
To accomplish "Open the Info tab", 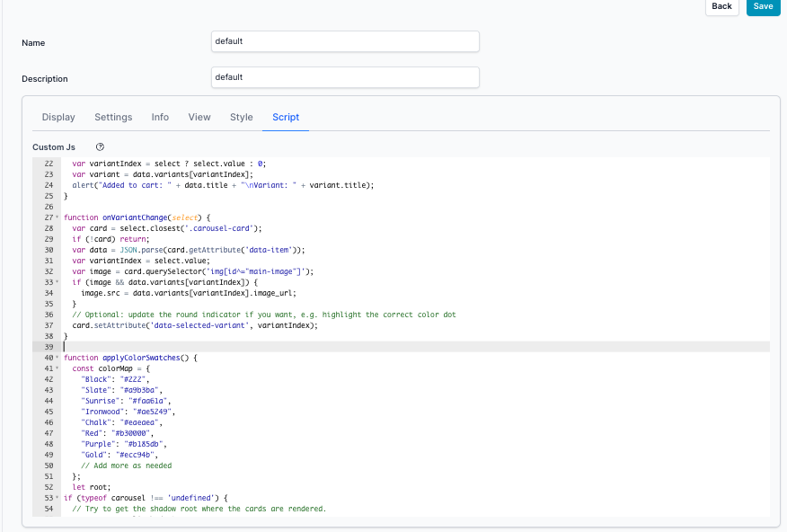I will tap(160, 117).
